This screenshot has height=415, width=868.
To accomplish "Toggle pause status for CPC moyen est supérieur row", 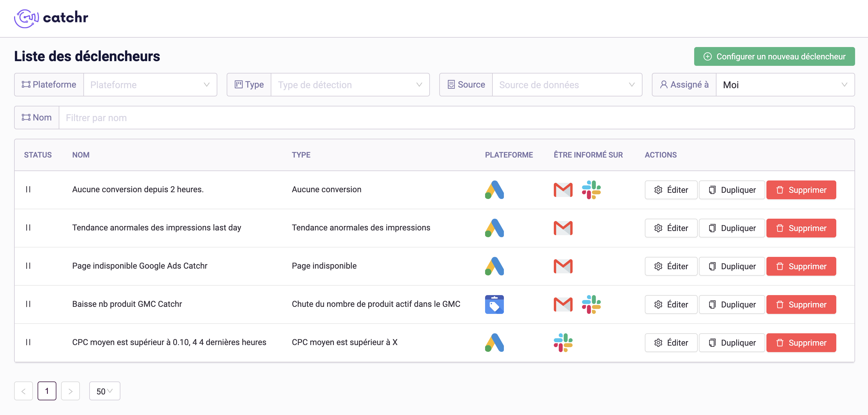I will (x=28, y=342).
